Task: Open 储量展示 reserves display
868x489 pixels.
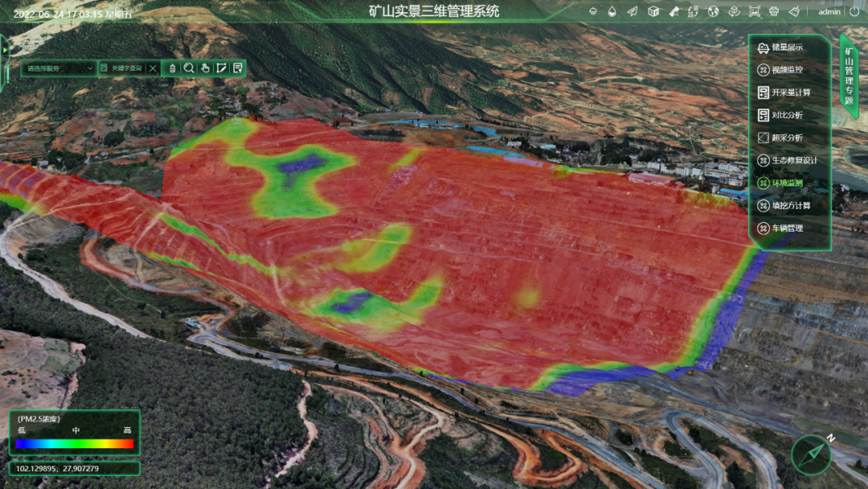Action: 781,47
